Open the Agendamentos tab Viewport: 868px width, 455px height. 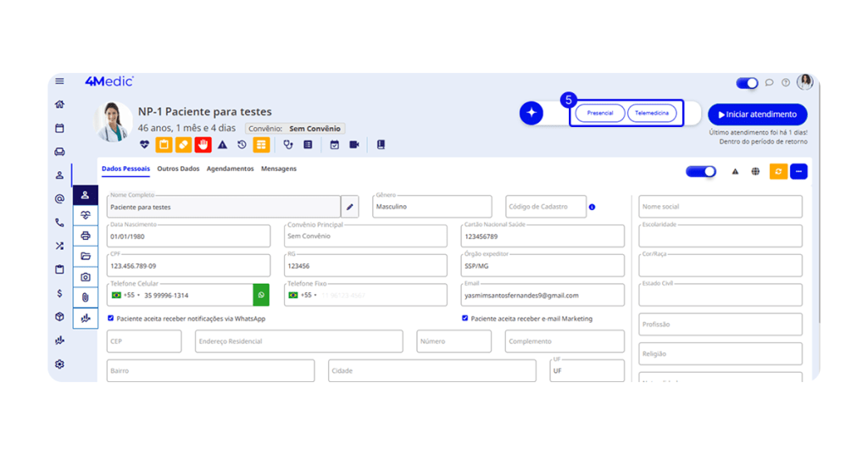click(x=230, y=169)
